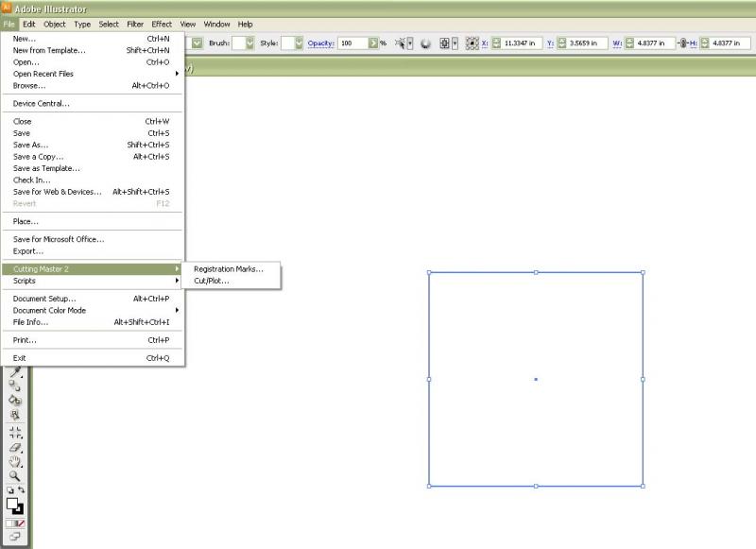This screenshot has height=549, width=756.
Task: Expand the Document Color Mode submenu
Action: coord(92,311)
